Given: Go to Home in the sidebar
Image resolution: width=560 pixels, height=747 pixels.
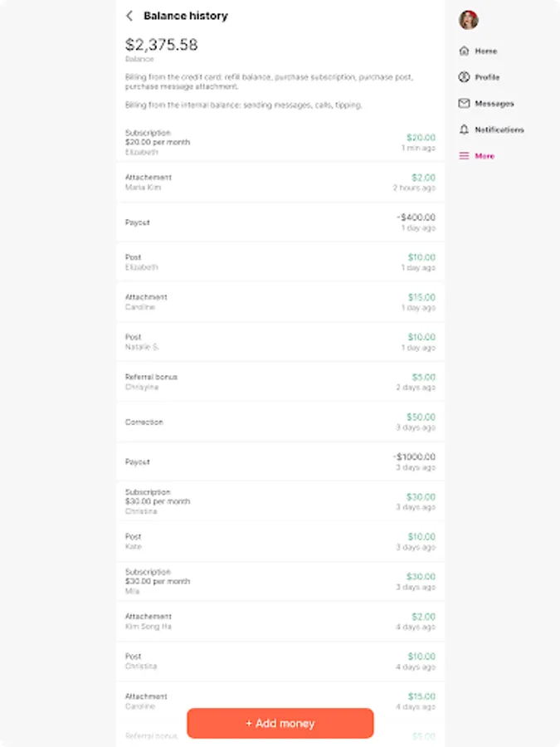Looking at the screenshot, I should pos(486,51).
